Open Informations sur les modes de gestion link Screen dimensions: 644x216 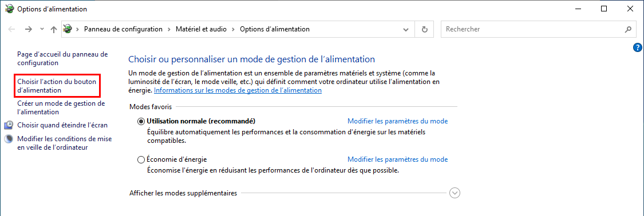(238, 90)
